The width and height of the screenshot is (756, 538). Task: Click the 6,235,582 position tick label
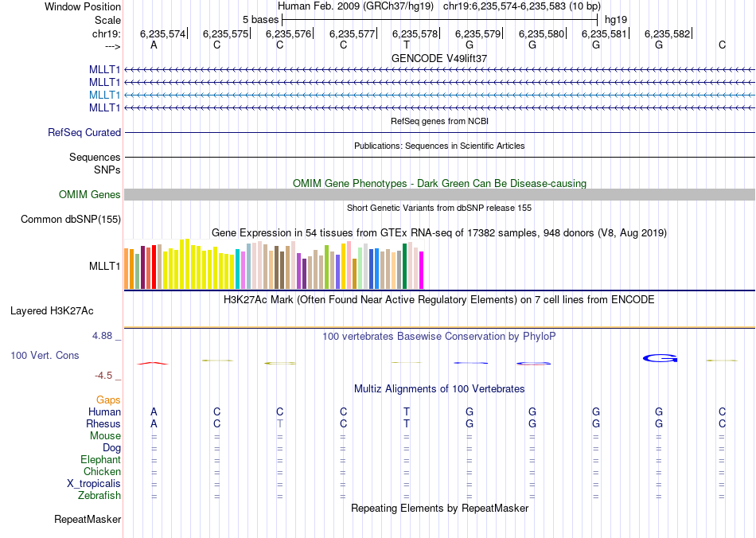(x=668, y=33)
